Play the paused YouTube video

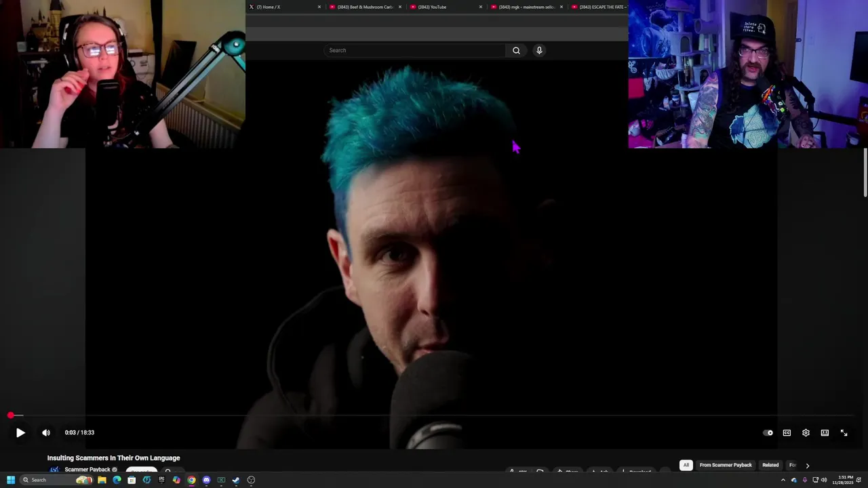[20, 432]
